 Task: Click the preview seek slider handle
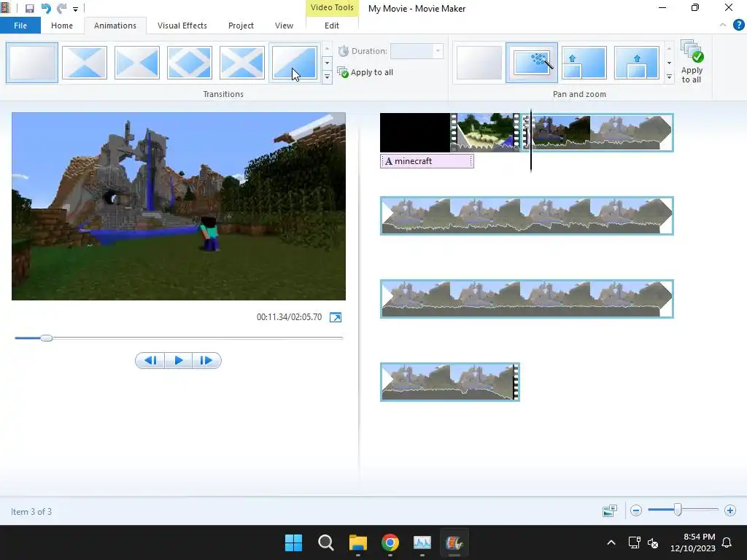tap(46, 338)
